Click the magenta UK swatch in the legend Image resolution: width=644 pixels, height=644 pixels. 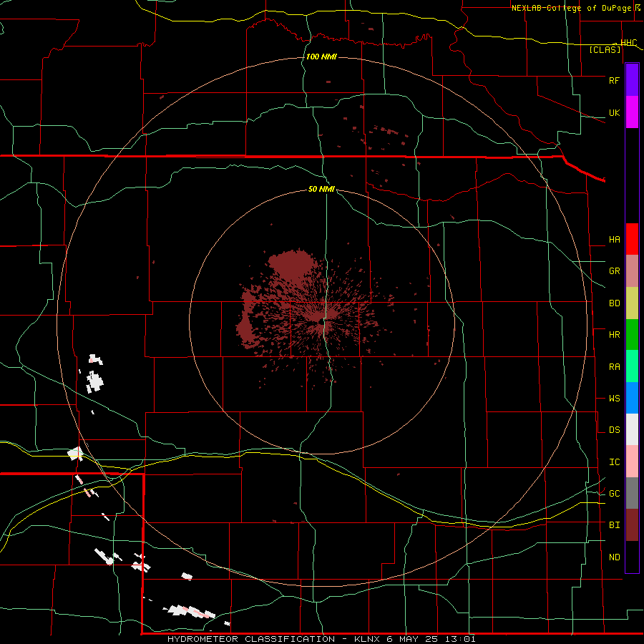tap(632, 112)
